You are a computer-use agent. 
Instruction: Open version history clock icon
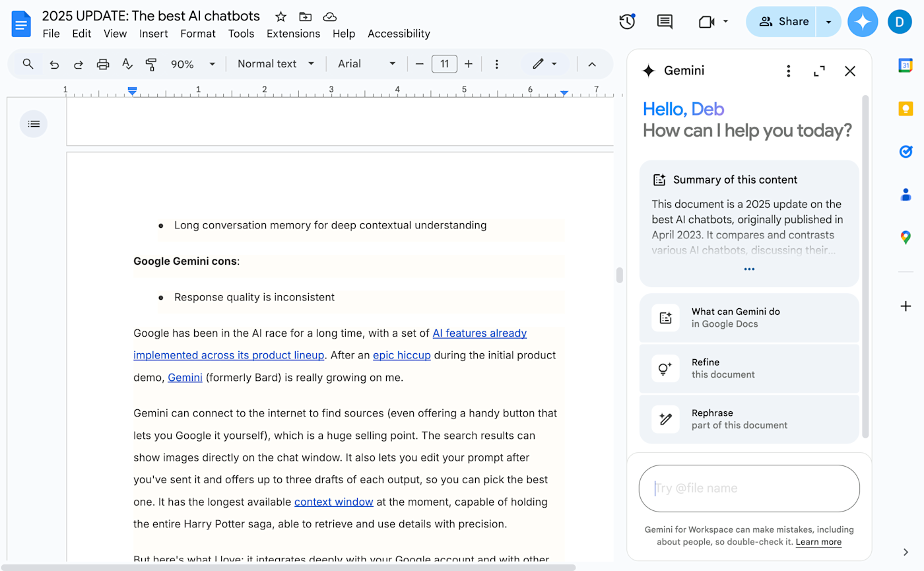[627, 21]
